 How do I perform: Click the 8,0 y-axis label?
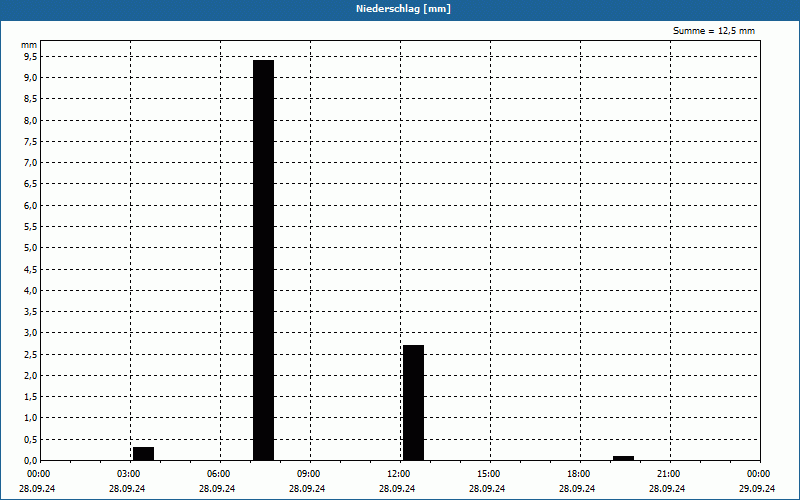tap(30, 120)
